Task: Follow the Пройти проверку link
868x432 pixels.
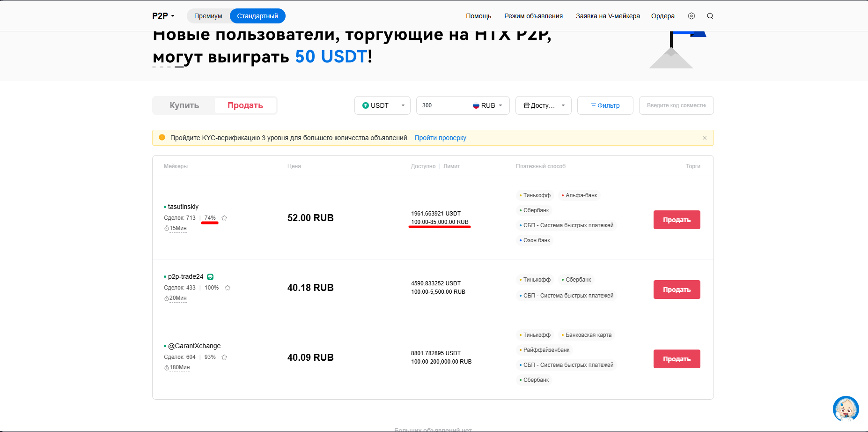Action: 440,138
